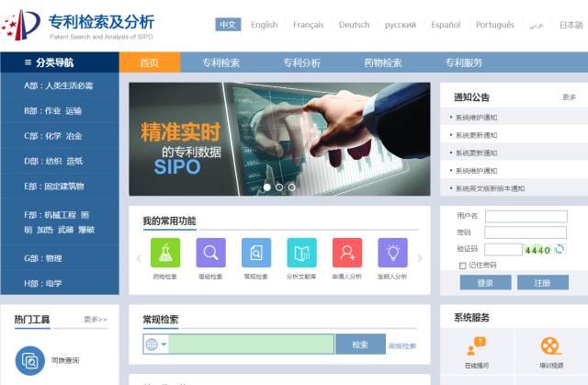Screen dimensions: 588x385
Task: Tick the 记住密码 checkbox
Action: point(462,266)
